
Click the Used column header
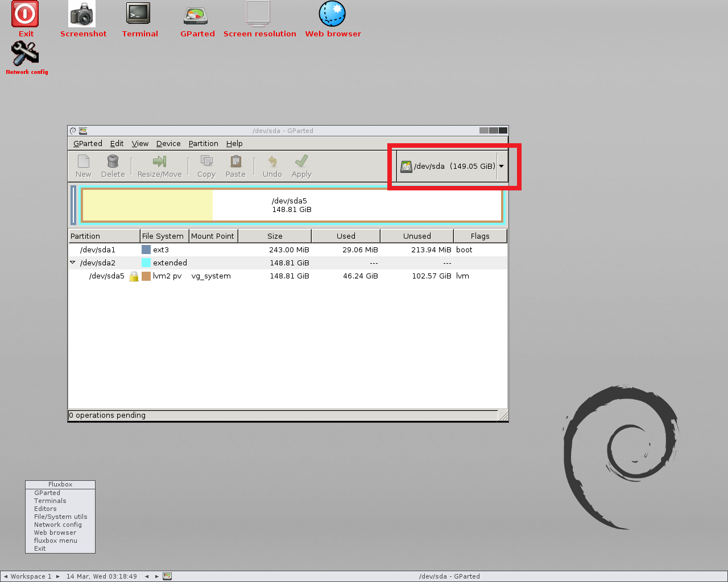tap(346, 236)
